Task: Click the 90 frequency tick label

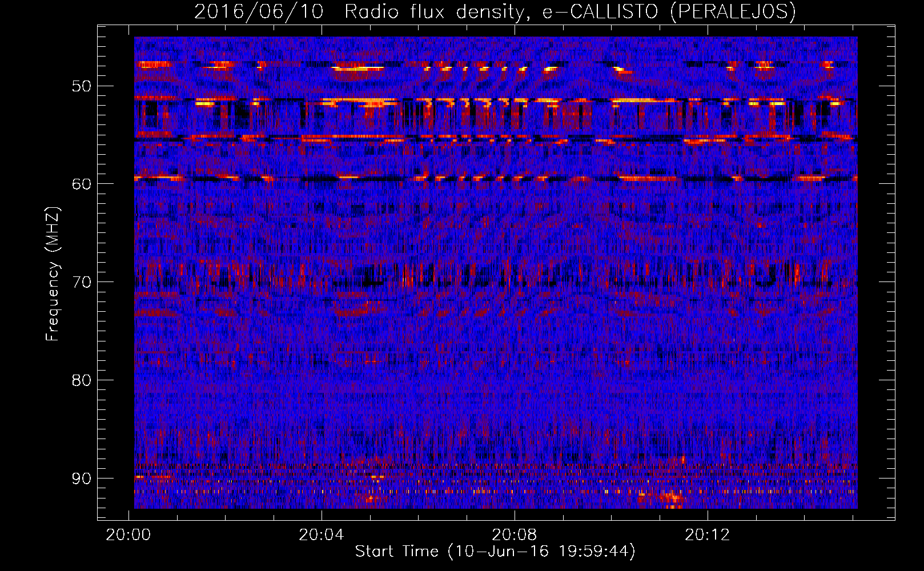Action: pos(81,478)
